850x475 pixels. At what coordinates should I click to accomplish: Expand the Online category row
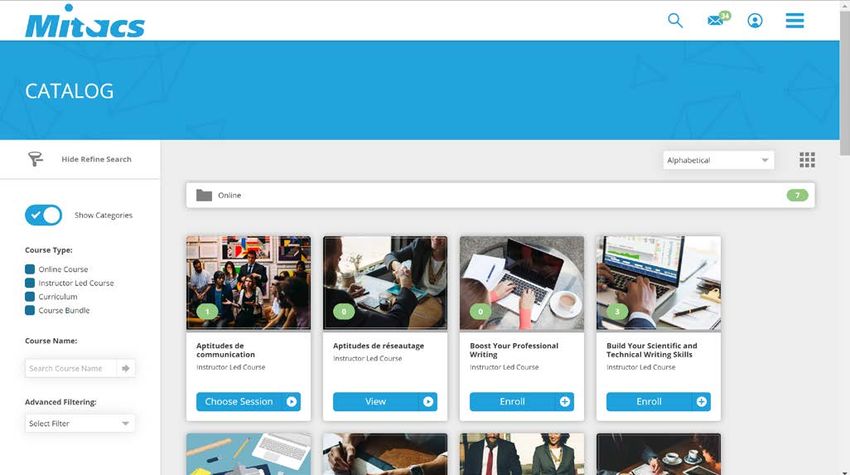coord(500,195)
